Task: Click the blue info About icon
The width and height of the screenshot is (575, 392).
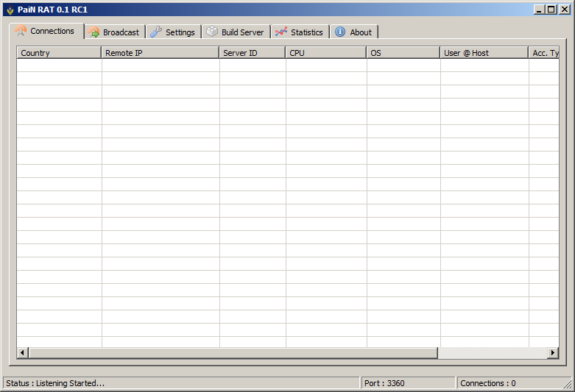Action: click(340, 32)
